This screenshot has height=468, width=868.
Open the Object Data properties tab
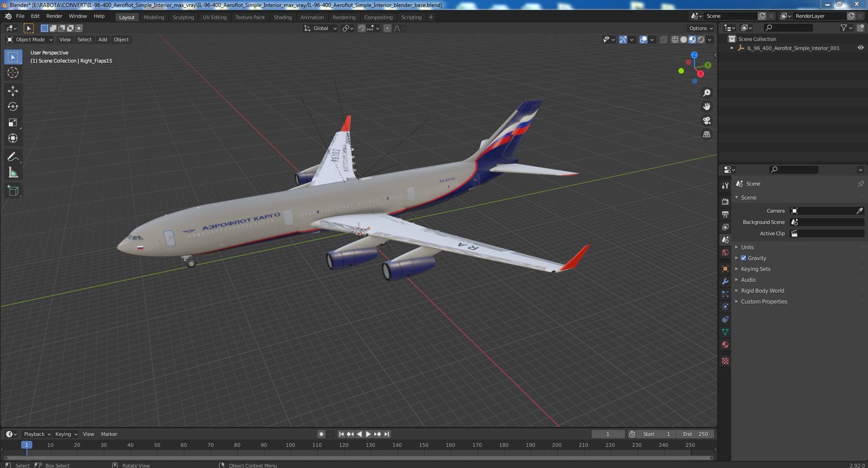click(x=725, y=332)
